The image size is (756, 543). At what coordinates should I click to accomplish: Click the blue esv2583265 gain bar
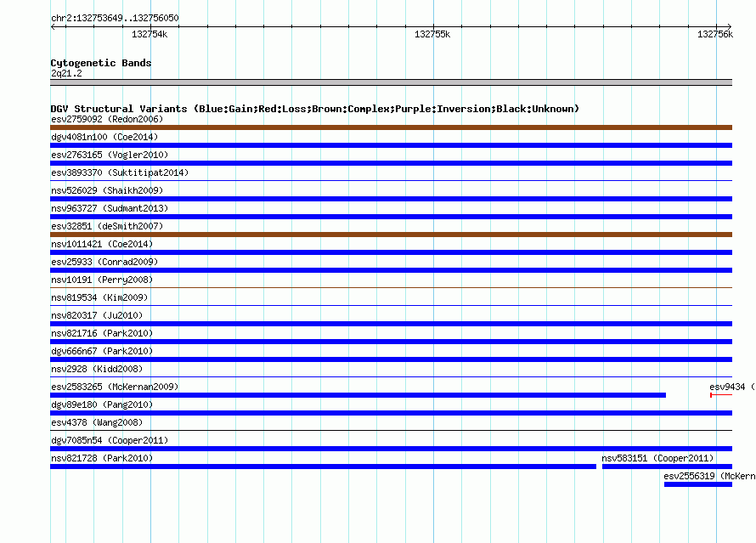(358, 395)
